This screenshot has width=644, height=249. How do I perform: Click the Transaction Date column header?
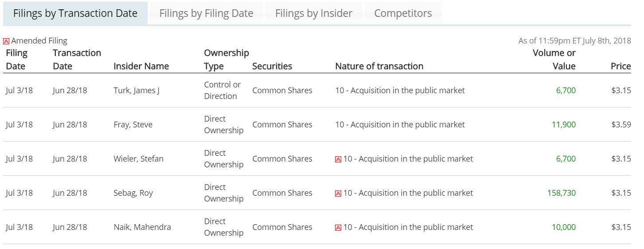77,59
